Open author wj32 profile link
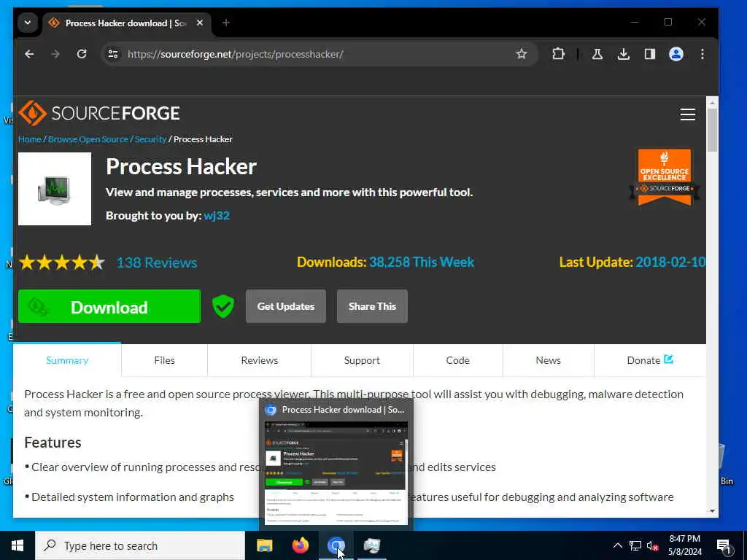The width and height of the screenshot is (747, 560). pos(217,216)
